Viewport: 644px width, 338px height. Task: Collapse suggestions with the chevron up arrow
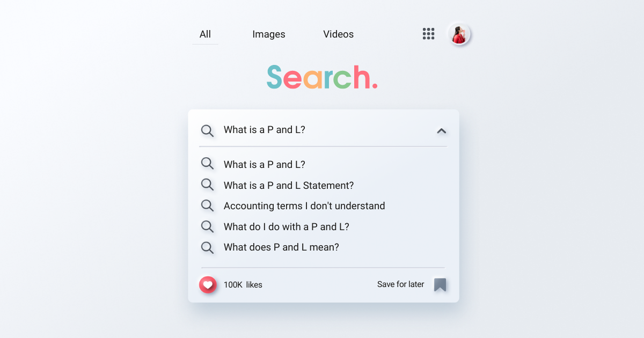(441, 130)
